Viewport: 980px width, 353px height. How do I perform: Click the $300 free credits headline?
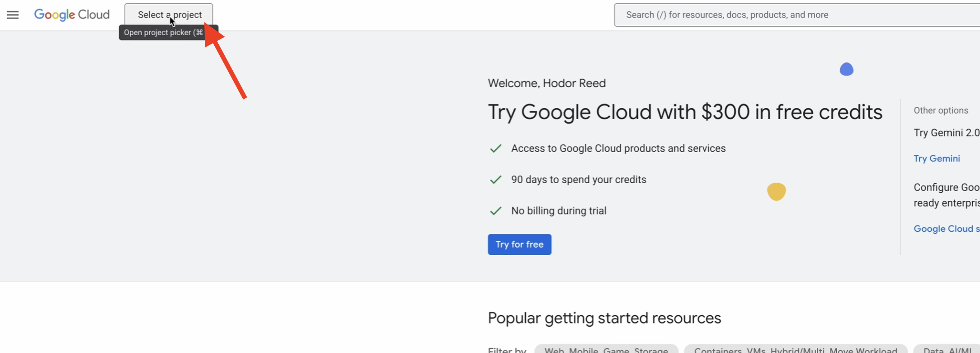point(684,112)
